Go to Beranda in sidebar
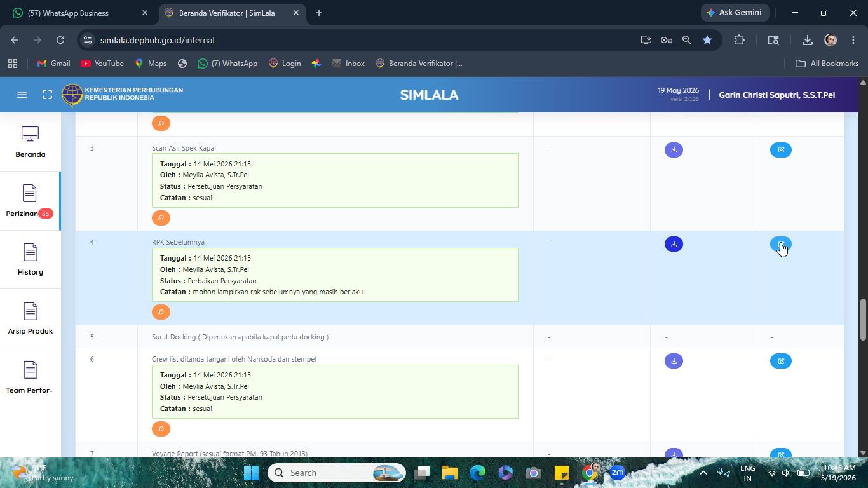The image size is (868, 488). point(30,142)
